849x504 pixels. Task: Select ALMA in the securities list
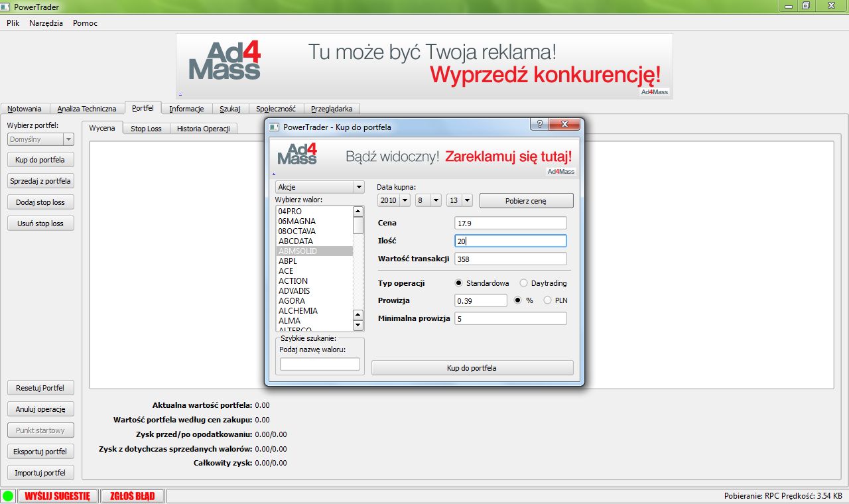click(314, 321)
